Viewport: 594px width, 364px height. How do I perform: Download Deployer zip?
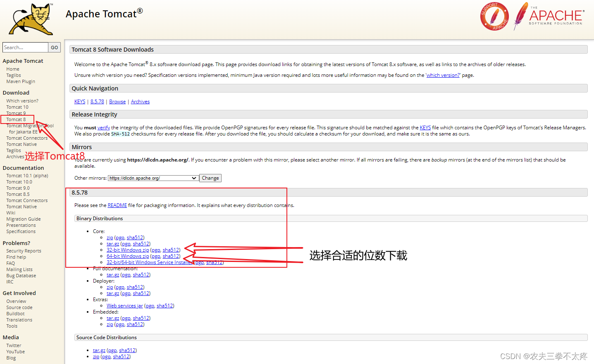[110, 287]
